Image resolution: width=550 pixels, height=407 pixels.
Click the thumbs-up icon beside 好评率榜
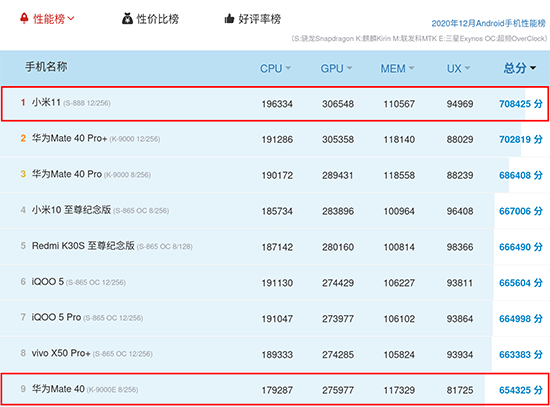tap(229, 19)
